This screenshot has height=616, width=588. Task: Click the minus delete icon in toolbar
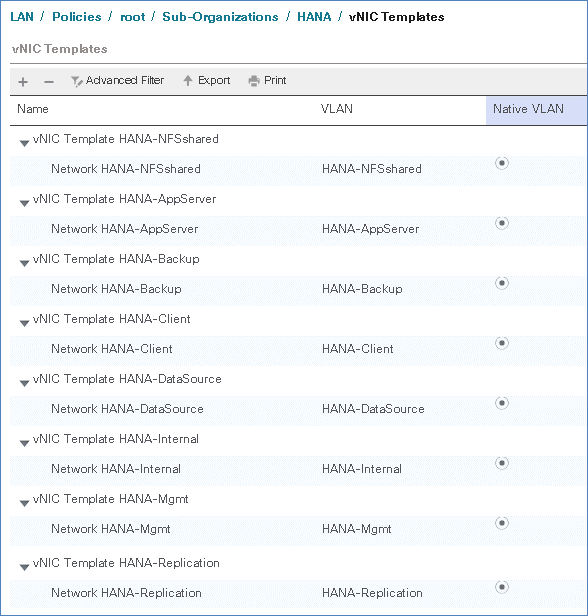point(49,82)
